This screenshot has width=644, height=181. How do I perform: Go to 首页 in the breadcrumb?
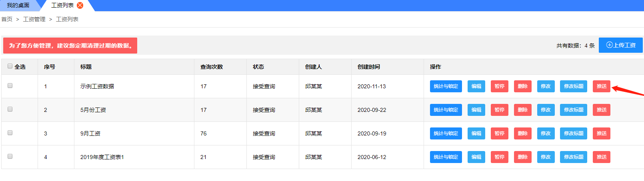[x=7, y=19]
